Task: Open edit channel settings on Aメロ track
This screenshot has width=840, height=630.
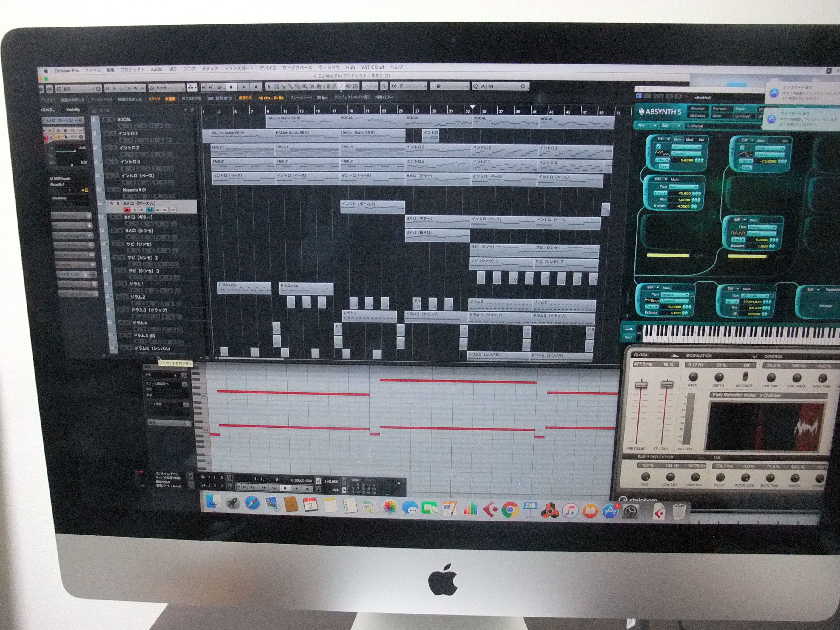Action: [x=142, y=210]
